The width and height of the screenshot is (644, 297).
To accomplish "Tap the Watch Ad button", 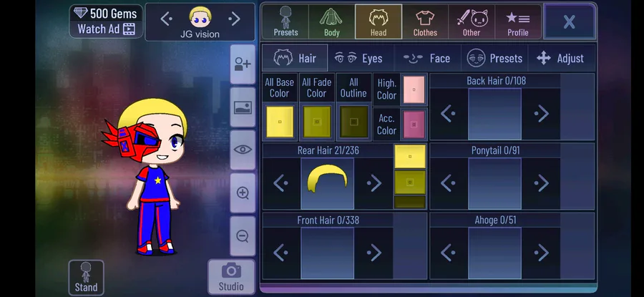I will click(107, 29).
